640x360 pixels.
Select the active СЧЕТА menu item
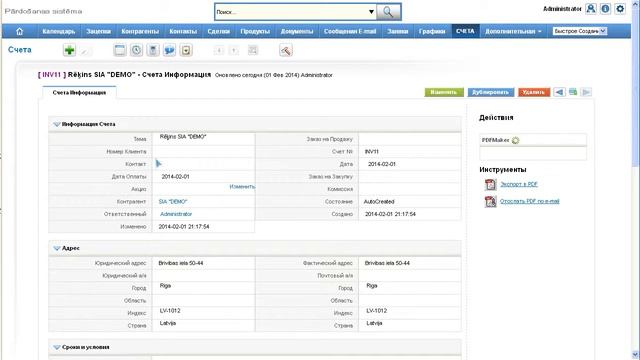[x=465, y=31]
